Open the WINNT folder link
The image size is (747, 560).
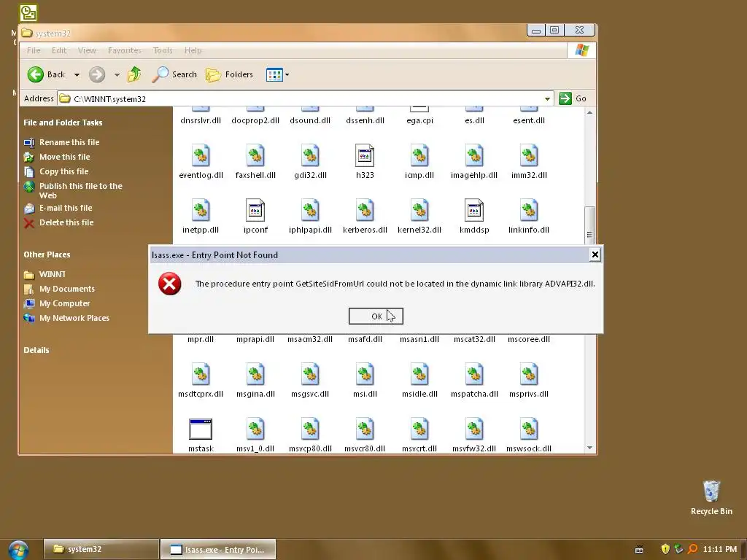[52, 274]
